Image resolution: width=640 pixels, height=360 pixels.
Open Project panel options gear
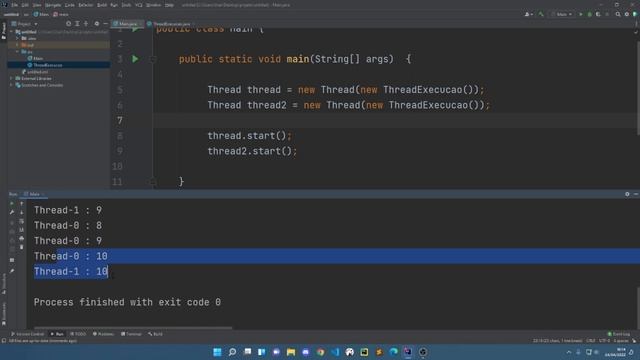tap(97, 24)
